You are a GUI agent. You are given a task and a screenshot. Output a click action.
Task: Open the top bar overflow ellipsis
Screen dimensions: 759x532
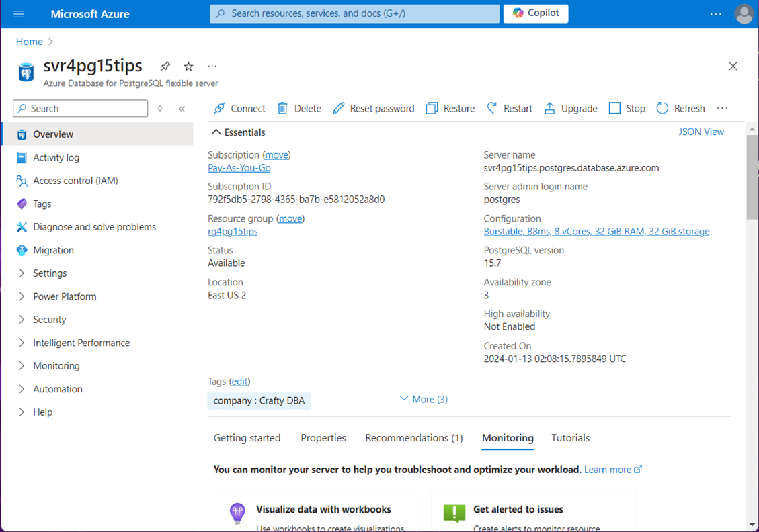715,14
